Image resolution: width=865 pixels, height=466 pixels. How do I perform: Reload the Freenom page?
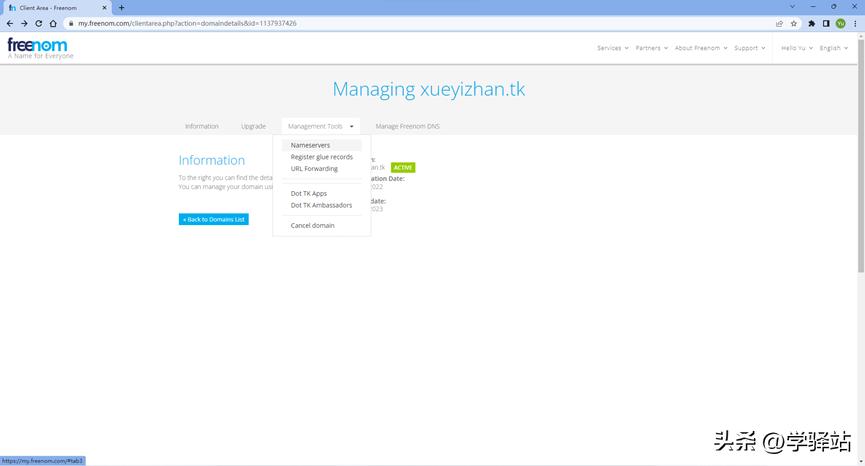click(x=39, y=24)
